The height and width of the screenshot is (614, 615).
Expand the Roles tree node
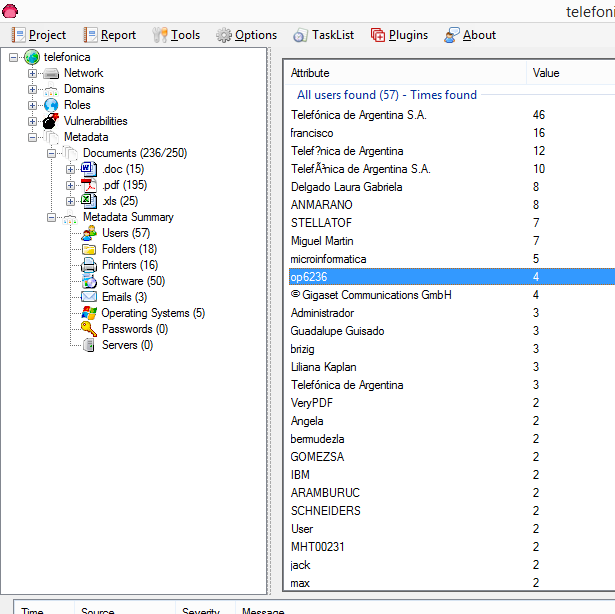pyautogui.click(x=33, y=106)
